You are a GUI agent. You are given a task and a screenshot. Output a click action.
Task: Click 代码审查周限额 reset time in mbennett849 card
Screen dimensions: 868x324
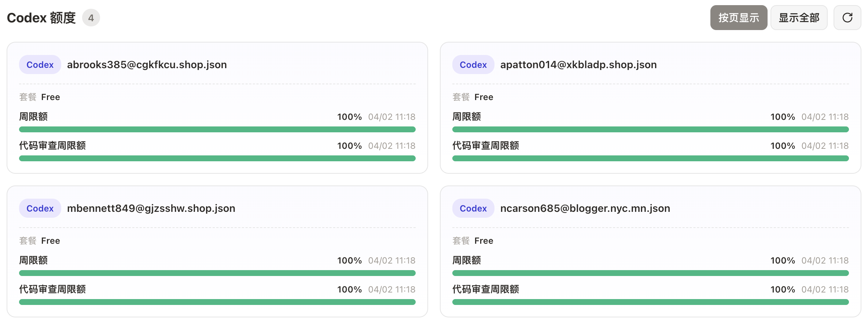392,290
